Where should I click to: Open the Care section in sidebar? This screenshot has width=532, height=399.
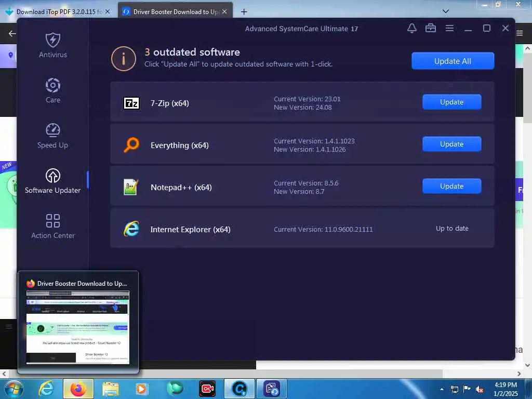tap(53, 90)
